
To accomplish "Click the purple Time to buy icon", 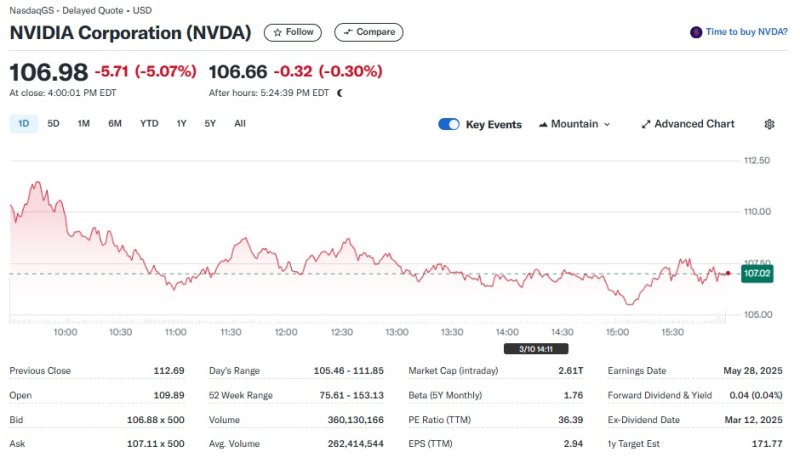I will click(696, 32).
